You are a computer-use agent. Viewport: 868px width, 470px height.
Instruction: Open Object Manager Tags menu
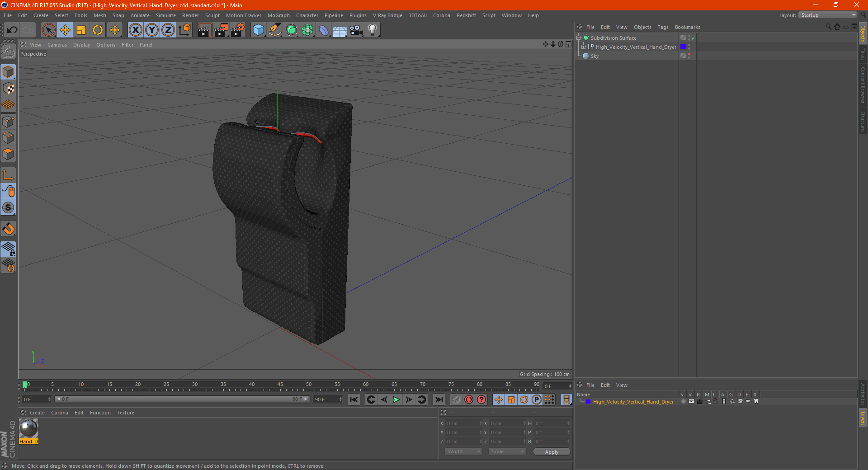point(663,27)
